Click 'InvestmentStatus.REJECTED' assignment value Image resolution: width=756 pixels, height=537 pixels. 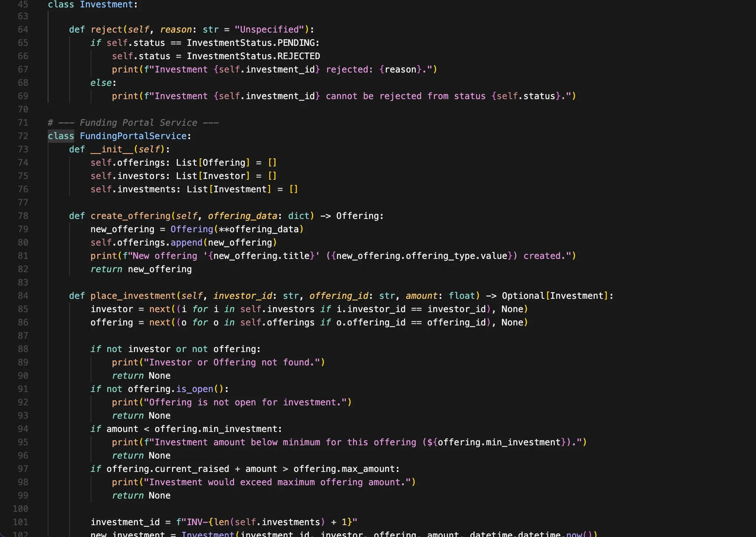point(253,56)
